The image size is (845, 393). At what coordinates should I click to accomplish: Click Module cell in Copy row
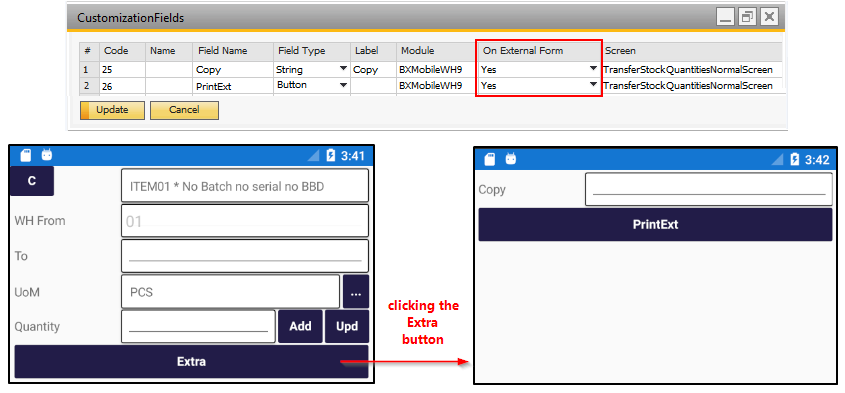[x=438, y=70]
